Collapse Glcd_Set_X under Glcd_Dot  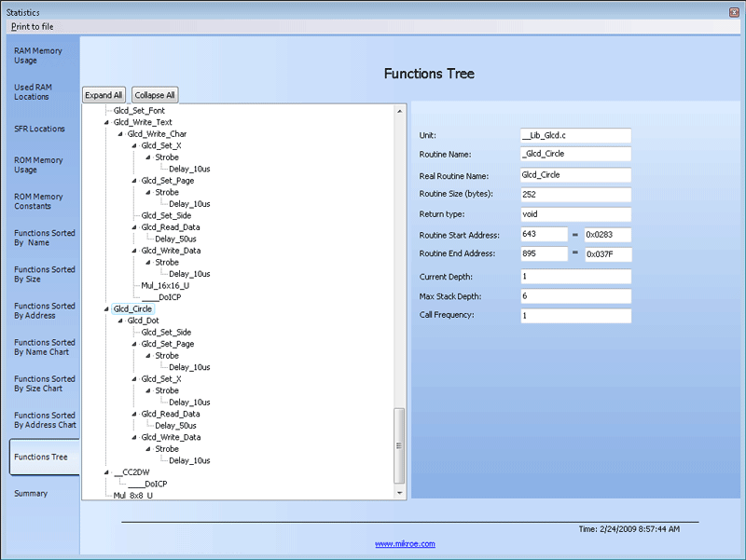click(x=134, y=379)
